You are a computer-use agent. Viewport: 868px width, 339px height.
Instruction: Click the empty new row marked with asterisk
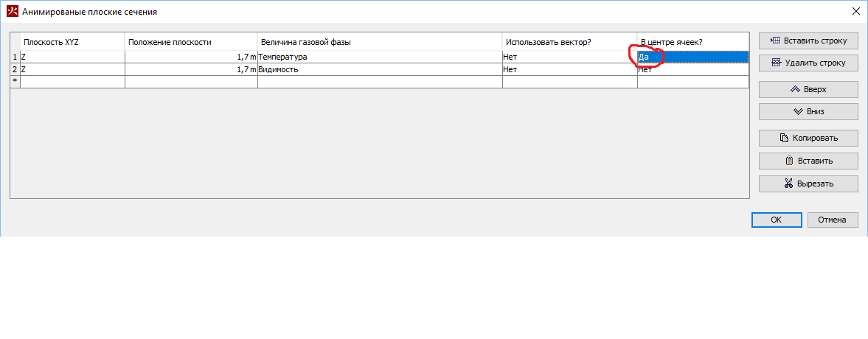tap(72, 82)
